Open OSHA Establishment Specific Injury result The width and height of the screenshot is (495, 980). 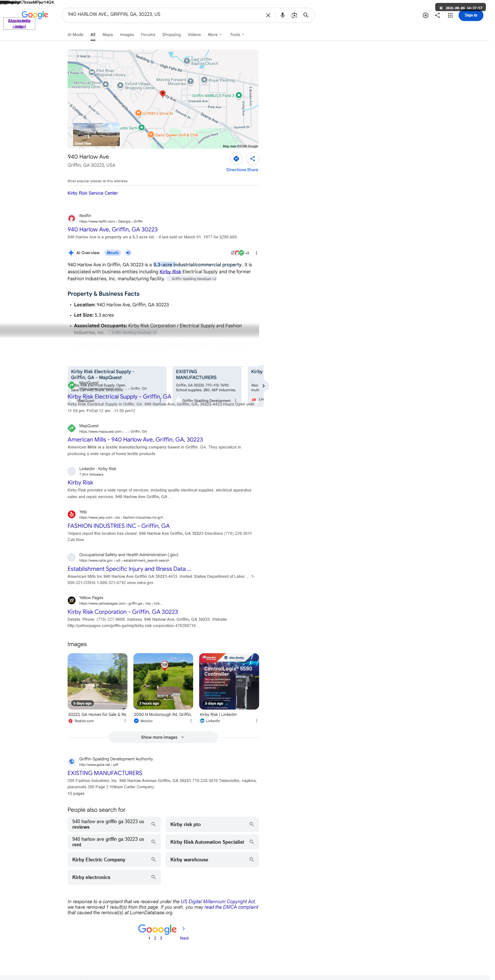pyautogui.click(x=129, y=569)
